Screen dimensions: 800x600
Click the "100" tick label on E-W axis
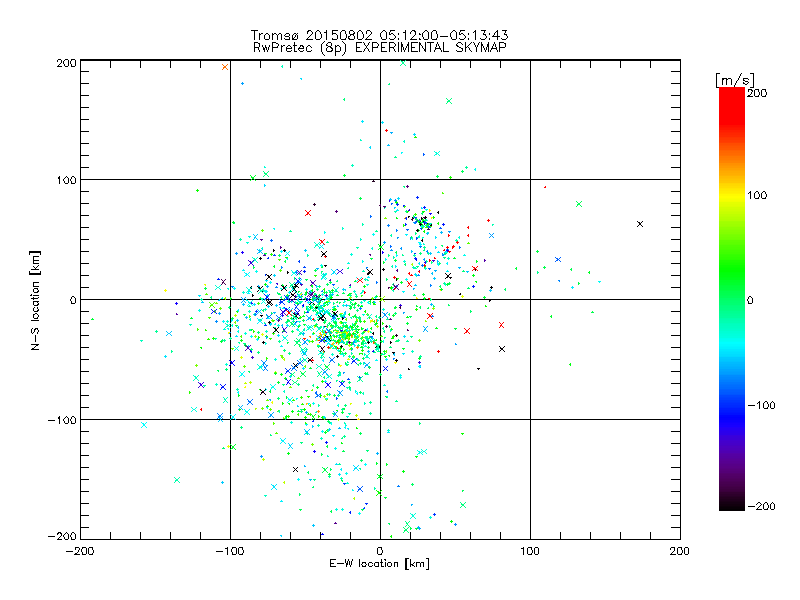point(530,551)
